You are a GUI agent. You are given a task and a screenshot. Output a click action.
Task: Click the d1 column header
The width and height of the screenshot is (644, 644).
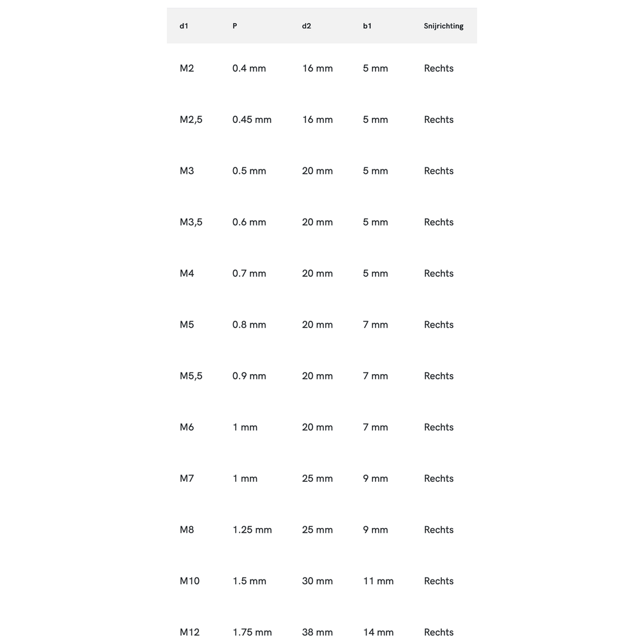tap(184, 26)
